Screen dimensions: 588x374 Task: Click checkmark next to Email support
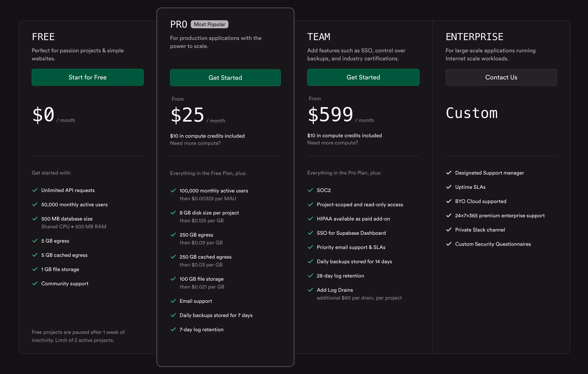coord(173,301)
